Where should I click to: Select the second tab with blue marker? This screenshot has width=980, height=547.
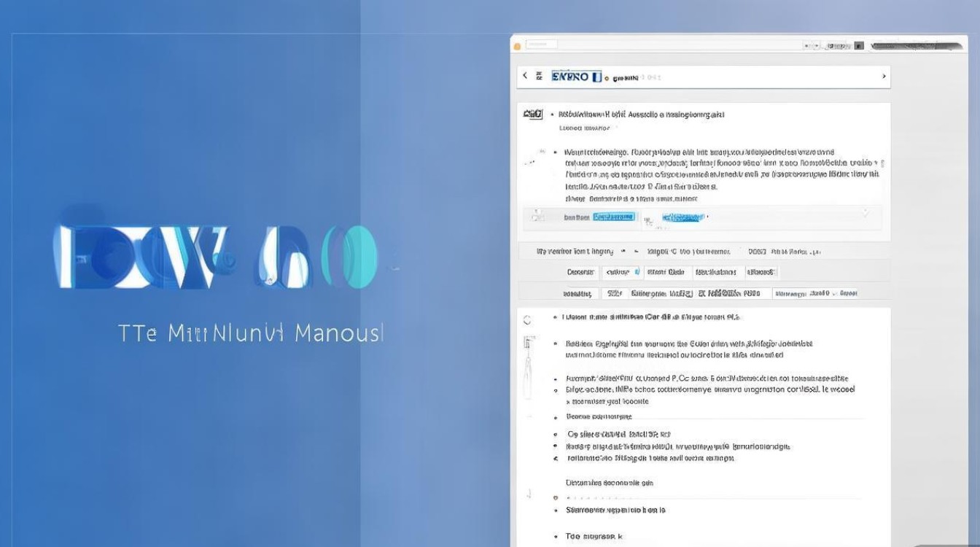click(622, 272)
